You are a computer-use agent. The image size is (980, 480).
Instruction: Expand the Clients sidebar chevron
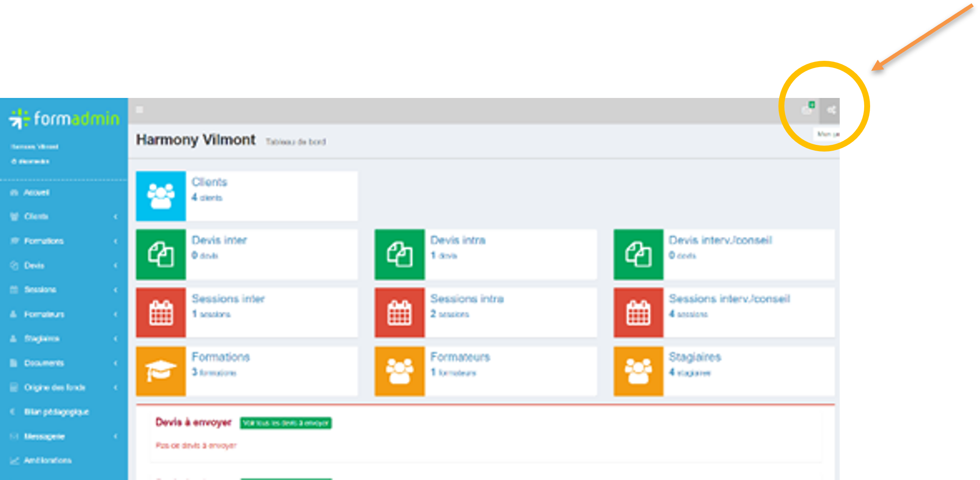point(115,217)
